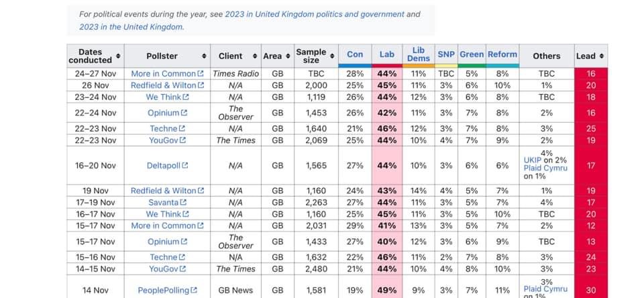Sort the table by Lead column arrows

point(601,56)
